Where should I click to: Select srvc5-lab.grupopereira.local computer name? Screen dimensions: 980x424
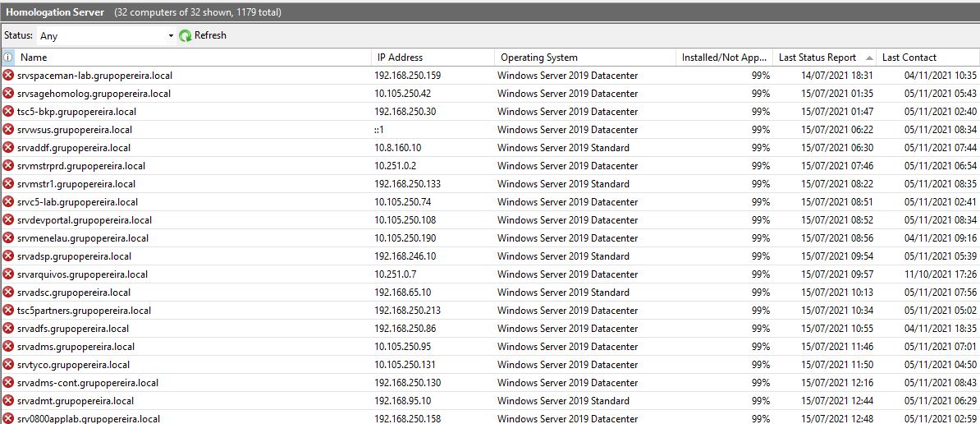tap(77, 203)
